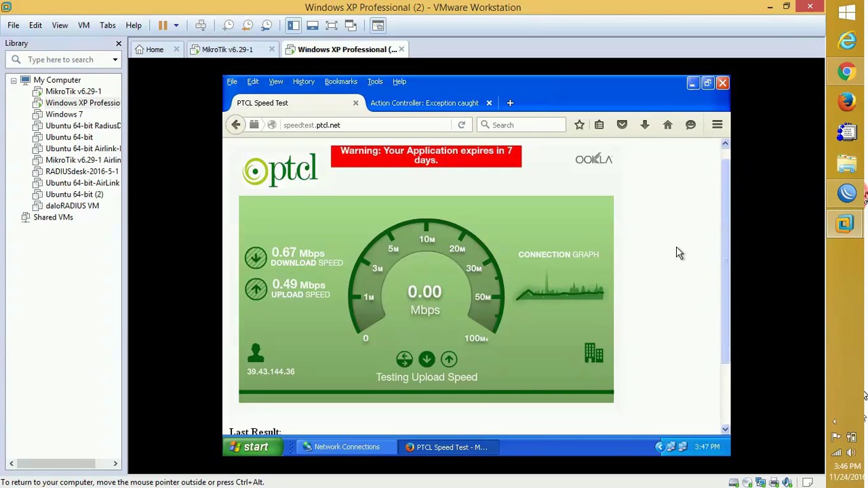Click the library horizontal scrollbar right arrow
Image resolution: width=868 pixels, height=488 pixels.
115,464
